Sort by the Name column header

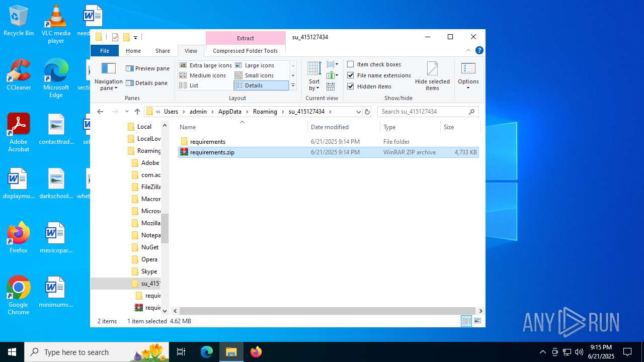click(243, 127)
